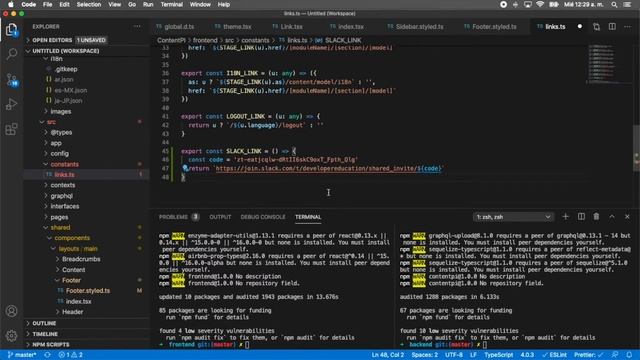Open the notifications bell in the status bar

click(x=629, y=355)
